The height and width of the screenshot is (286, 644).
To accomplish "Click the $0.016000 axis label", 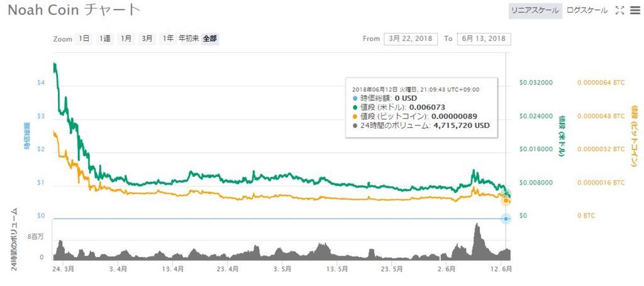I will [x=536, y=149].
